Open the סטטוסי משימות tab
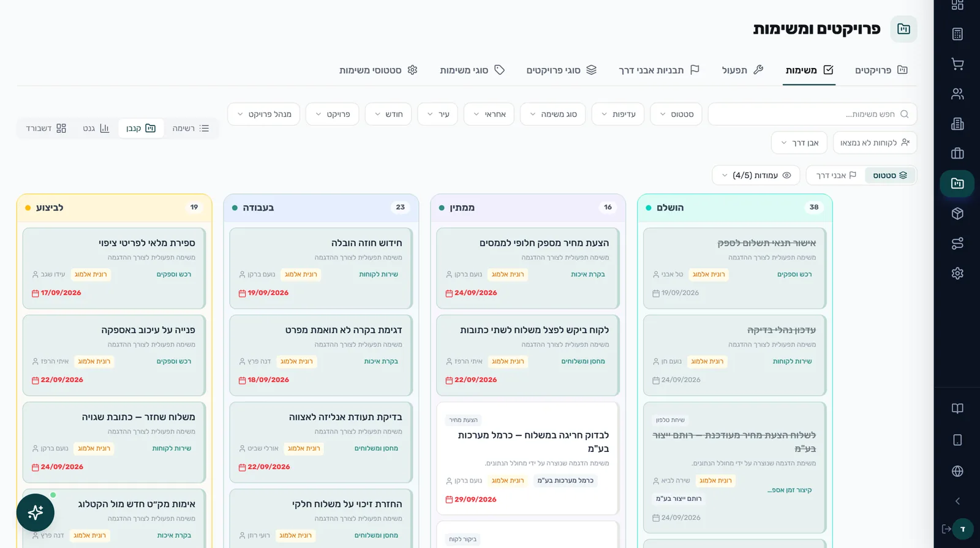The width and height of the screenshot is (980, 548). 379,70
